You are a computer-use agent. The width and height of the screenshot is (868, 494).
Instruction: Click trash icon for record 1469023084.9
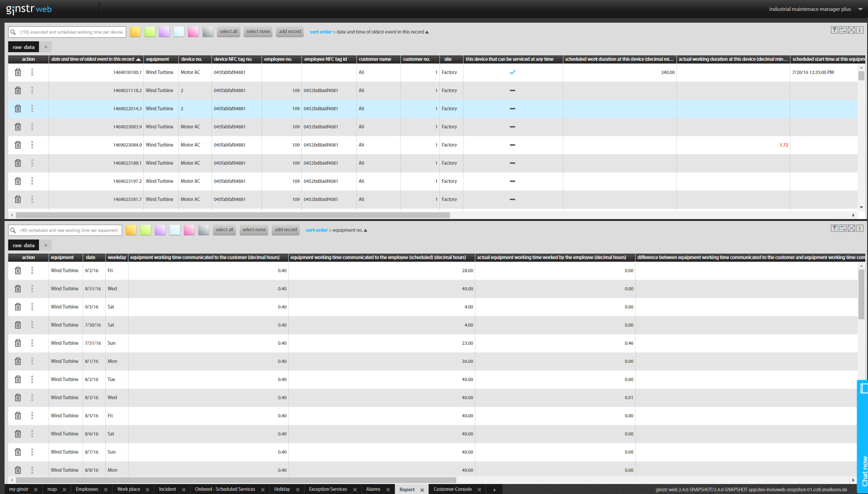click(x=18, y=145)
